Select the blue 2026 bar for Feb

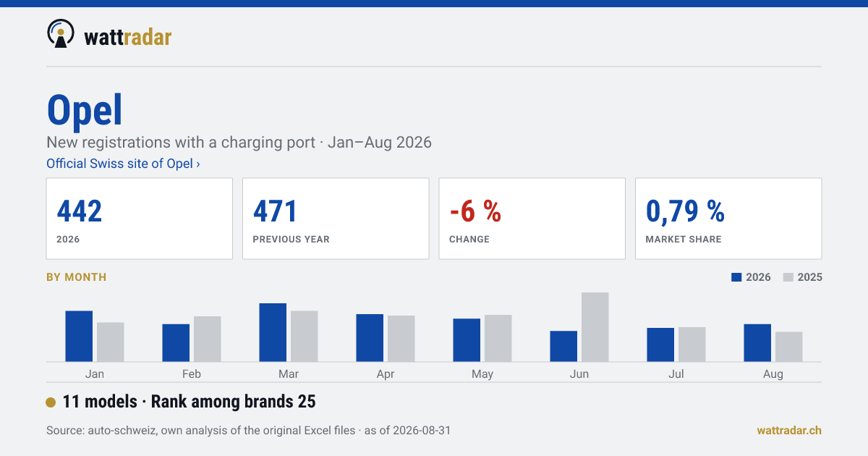(176, 343)
